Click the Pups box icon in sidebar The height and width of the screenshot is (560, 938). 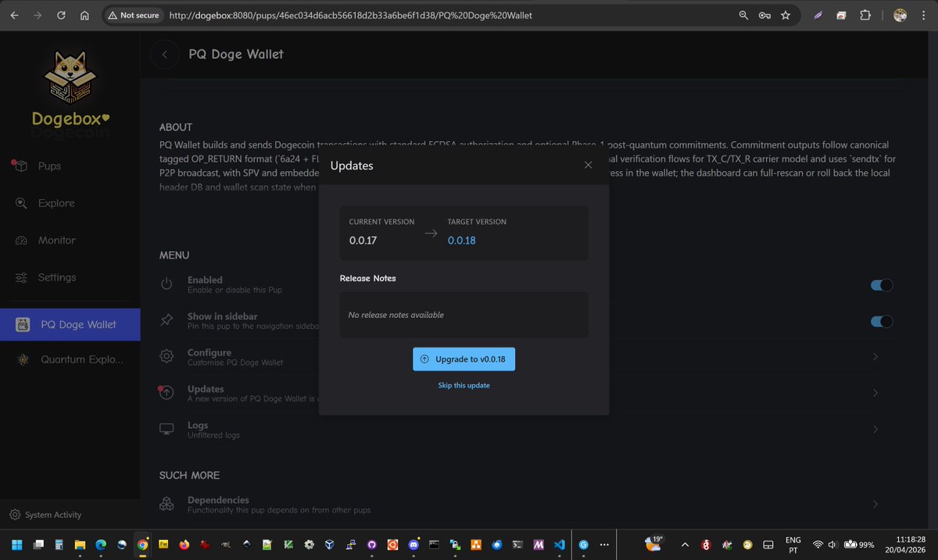click(x=21, y=166)
